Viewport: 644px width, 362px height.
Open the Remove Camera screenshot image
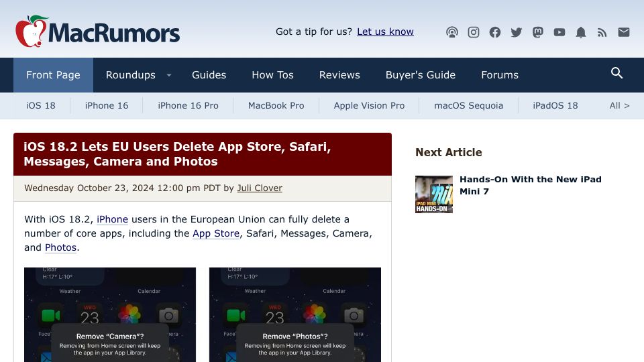click(110, 315)
